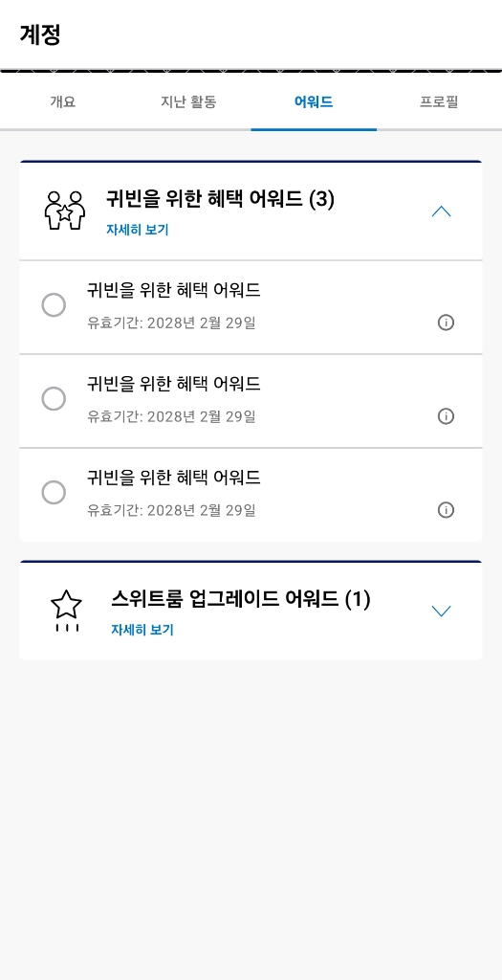Select the third guest award radio button

(x=54, y=493)
